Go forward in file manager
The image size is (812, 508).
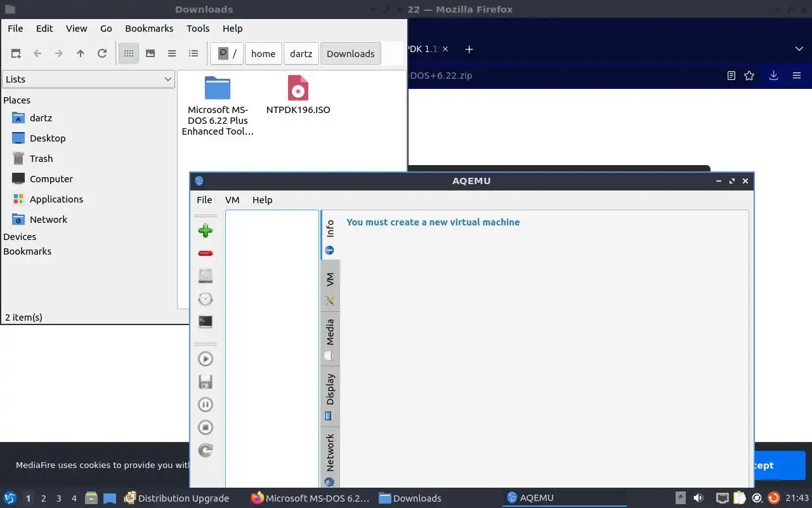[59, 53]
